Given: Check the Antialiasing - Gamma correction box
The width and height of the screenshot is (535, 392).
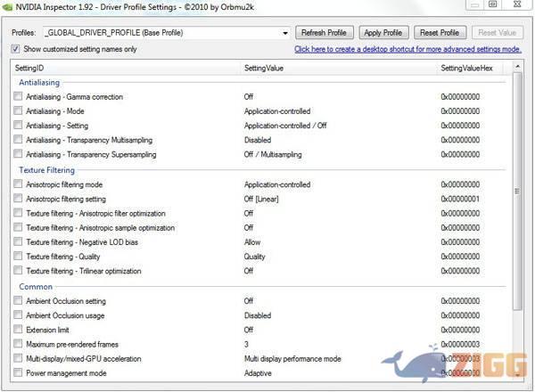Looking at the screenshot, I should pos(19,96).
